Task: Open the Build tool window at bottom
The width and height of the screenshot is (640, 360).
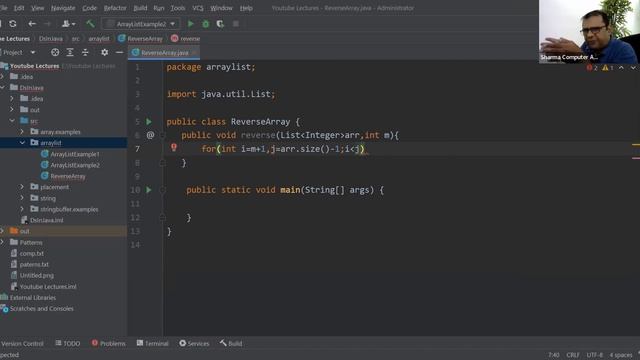Action: coord(231,344)
